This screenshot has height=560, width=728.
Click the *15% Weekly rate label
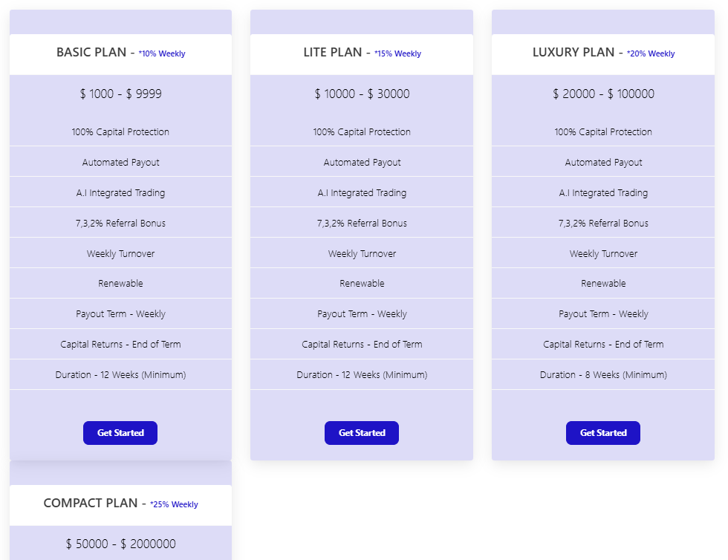[x=397, y=54]
